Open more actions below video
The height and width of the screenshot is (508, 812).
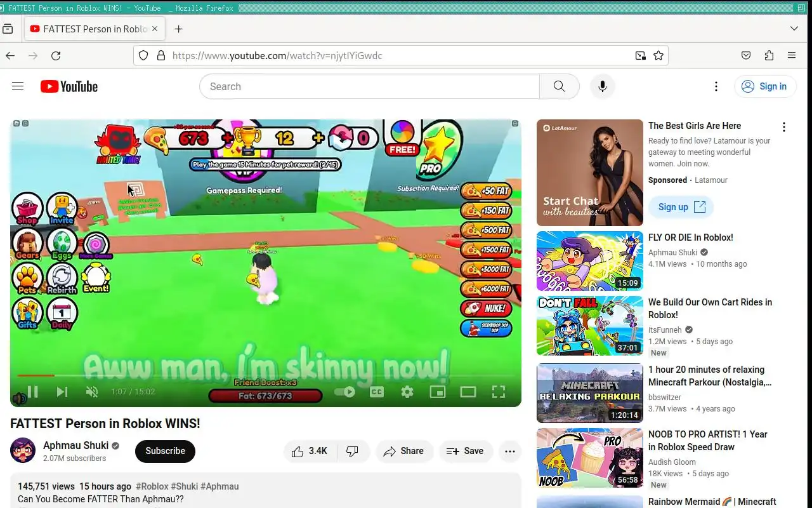509,451
